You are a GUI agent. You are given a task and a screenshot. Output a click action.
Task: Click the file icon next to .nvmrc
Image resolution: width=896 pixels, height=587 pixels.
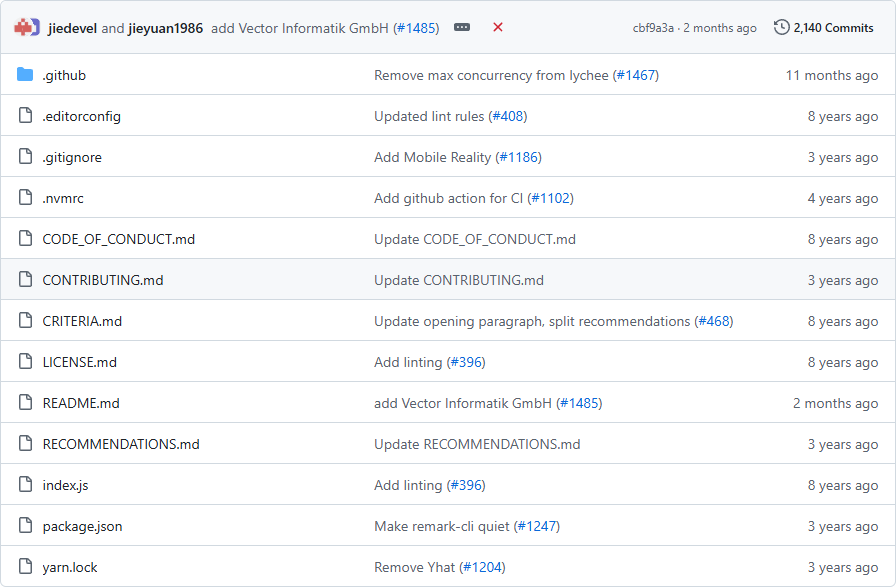click(x=25, y=198)
